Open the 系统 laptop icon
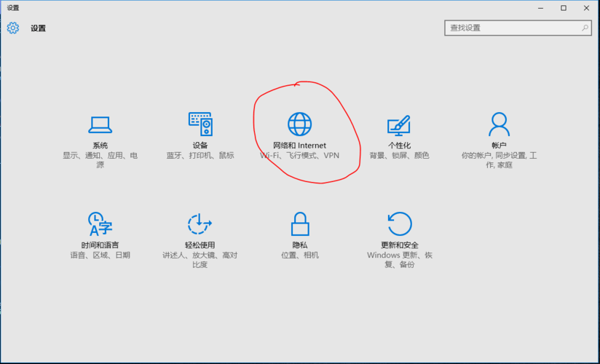The width and height of the screenshot is (600, 364). [100, 124]
